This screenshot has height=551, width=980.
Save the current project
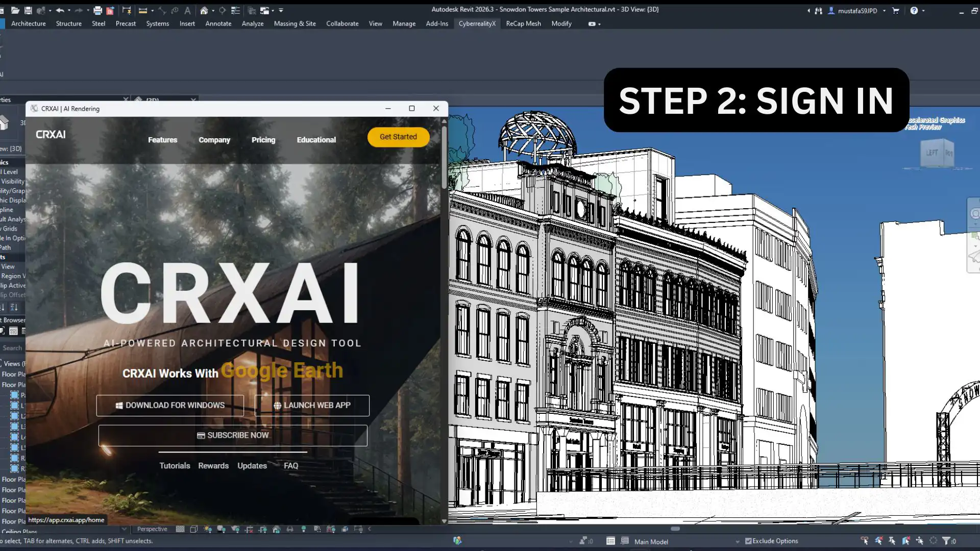coord(28,10)
